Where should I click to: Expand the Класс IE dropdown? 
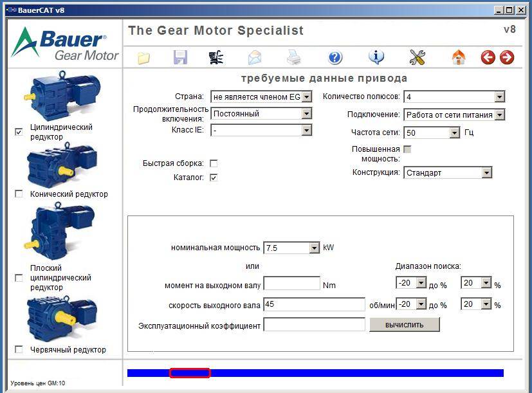tap(261, 130)
